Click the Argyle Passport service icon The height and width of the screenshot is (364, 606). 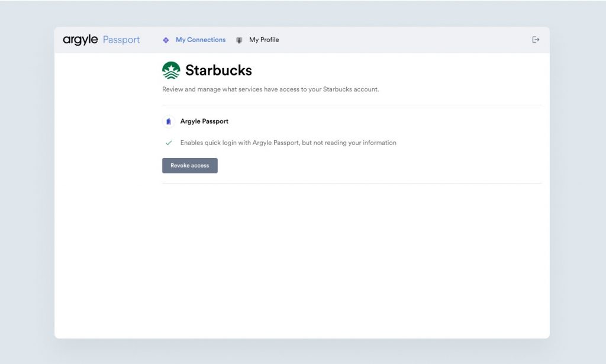point(169,121)
